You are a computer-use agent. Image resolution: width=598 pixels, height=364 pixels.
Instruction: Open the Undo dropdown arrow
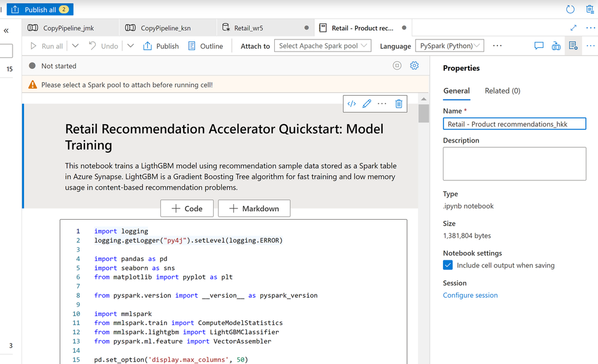[x=130, y=45]
